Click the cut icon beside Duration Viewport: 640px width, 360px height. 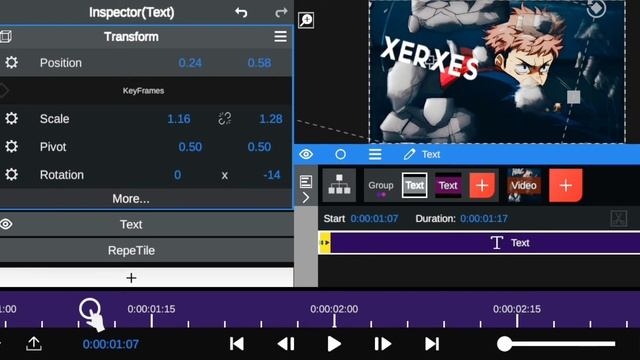(619, 219)
